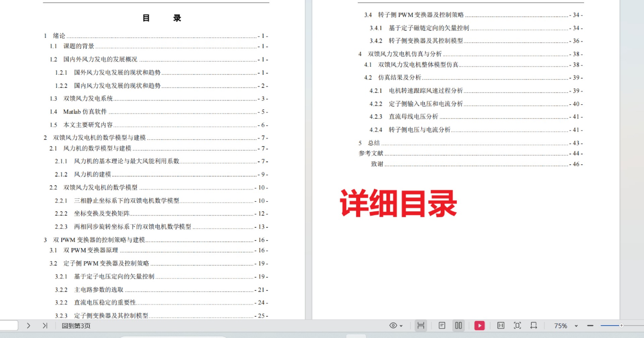Switch to continuous page scroll view

421,325
